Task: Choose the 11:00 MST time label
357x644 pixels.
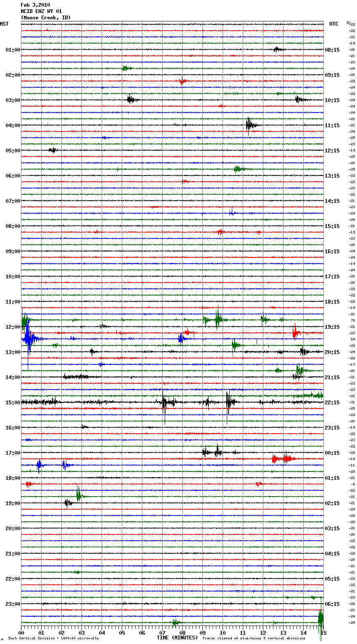Action: coord(13,302)
